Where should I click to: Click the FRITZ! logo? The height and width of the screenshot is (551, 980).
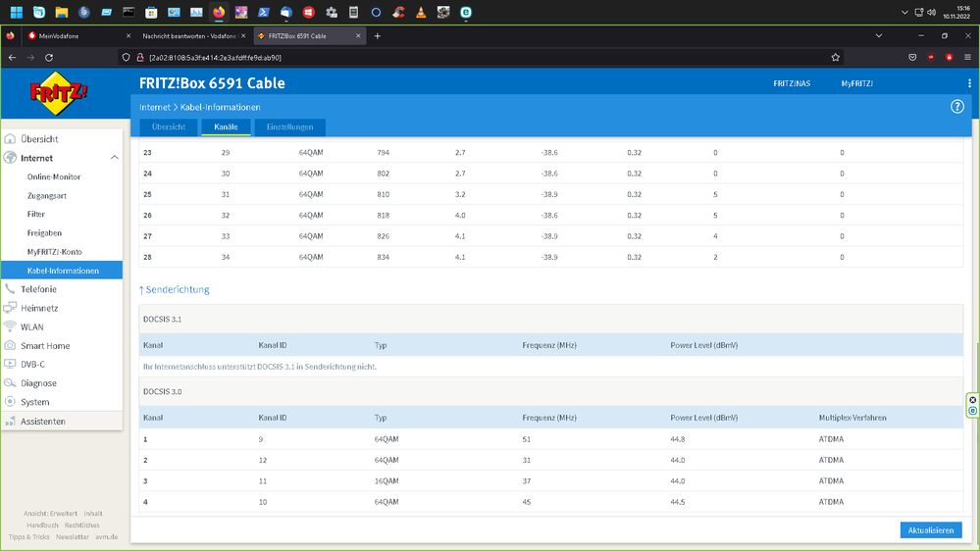point(60,93)
